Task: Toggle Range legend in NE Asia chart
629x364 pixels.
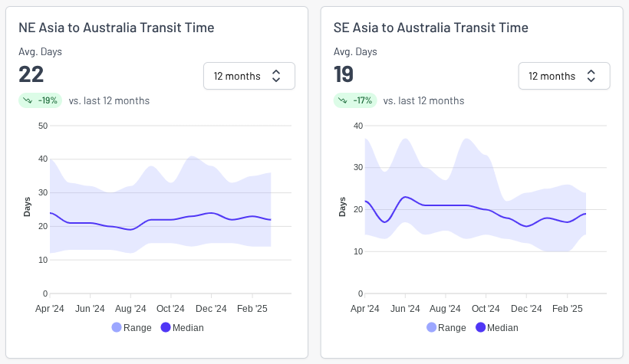Action: (x=132, y=327)
